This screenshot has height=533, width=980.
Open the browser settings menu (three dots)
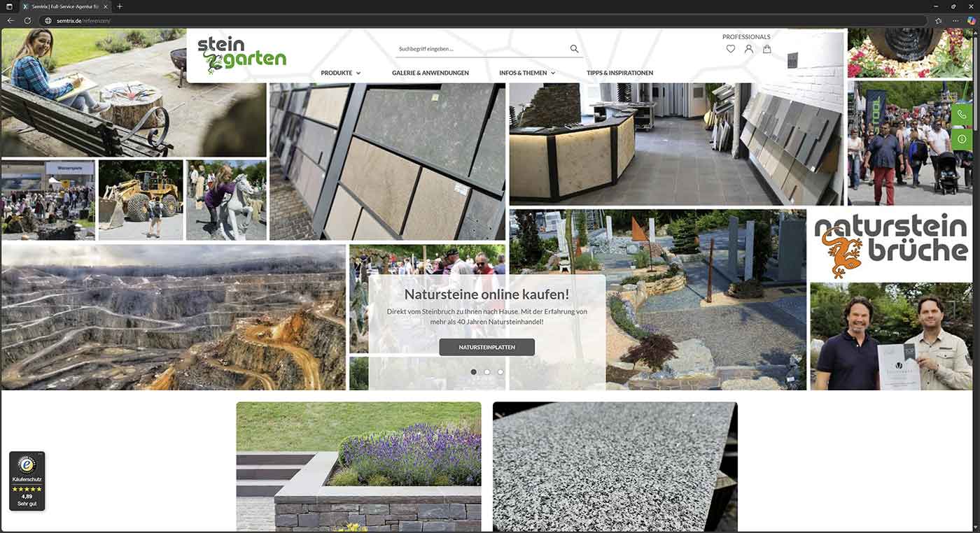(955, 20)
